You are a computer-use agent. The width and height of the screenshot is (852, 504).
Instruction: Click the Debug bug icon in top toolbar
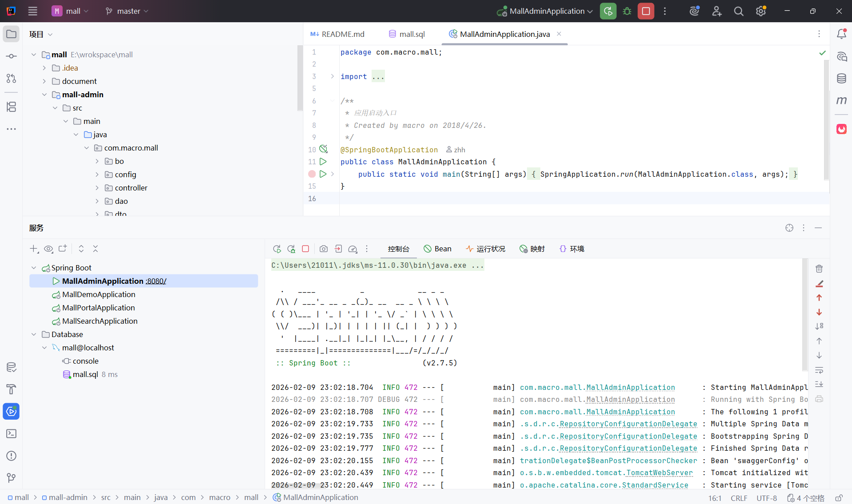click(x=627, y=11)
